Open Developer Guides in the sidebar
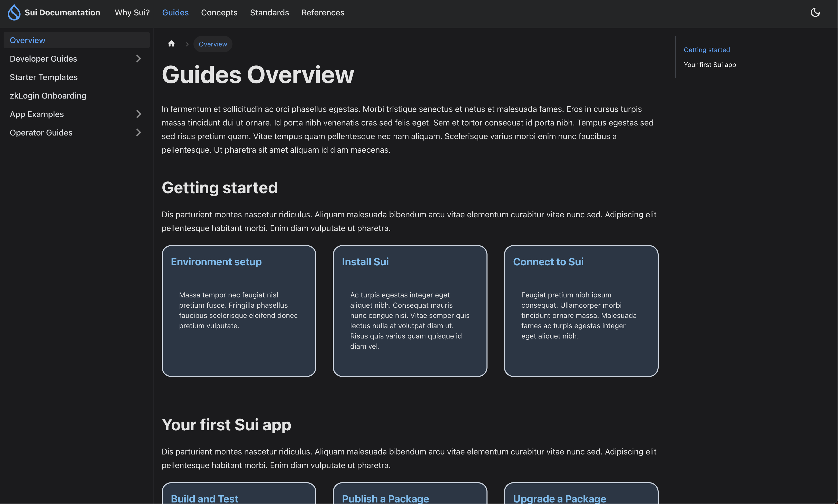 point(43,59)
